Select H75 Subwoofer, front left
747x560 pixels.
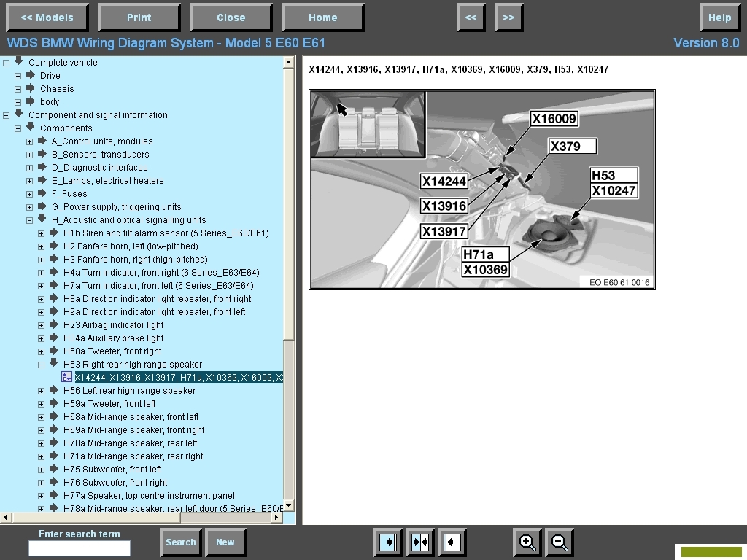point(112,469)
